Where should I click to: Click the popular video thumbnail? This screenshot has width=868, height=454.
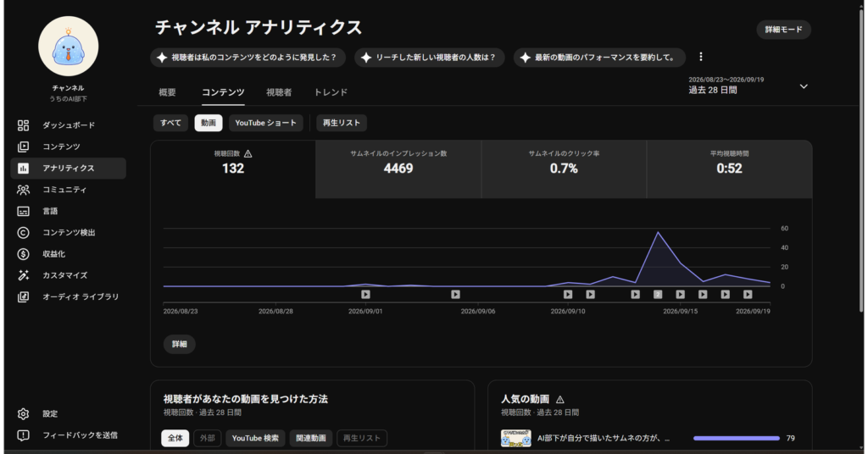point(516,438)
